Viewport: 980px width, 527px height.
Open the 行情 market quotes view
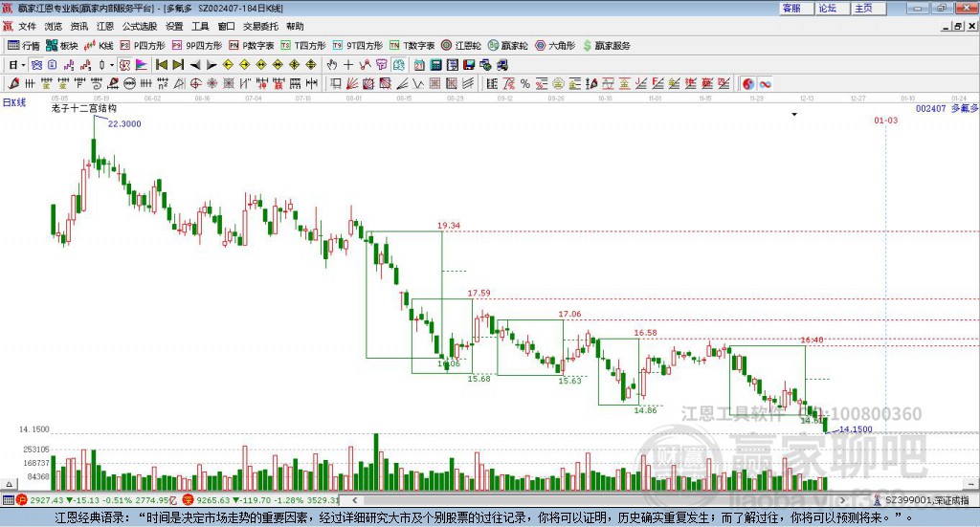pyautogui.click(x=24, y=46)
